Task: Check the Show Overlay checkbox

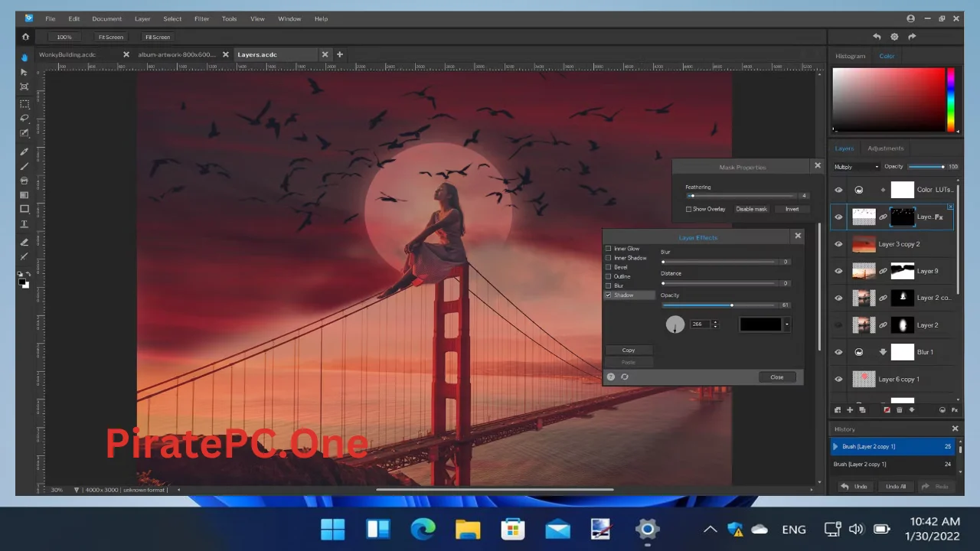Action: click(x=688, y=209)
